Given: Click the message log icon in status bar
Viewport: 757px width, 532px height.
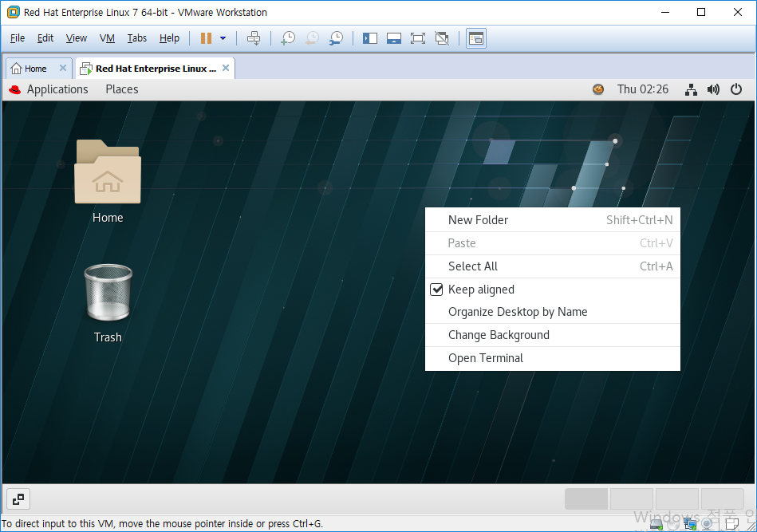Looking at the screenshot, I should [732, 524].
